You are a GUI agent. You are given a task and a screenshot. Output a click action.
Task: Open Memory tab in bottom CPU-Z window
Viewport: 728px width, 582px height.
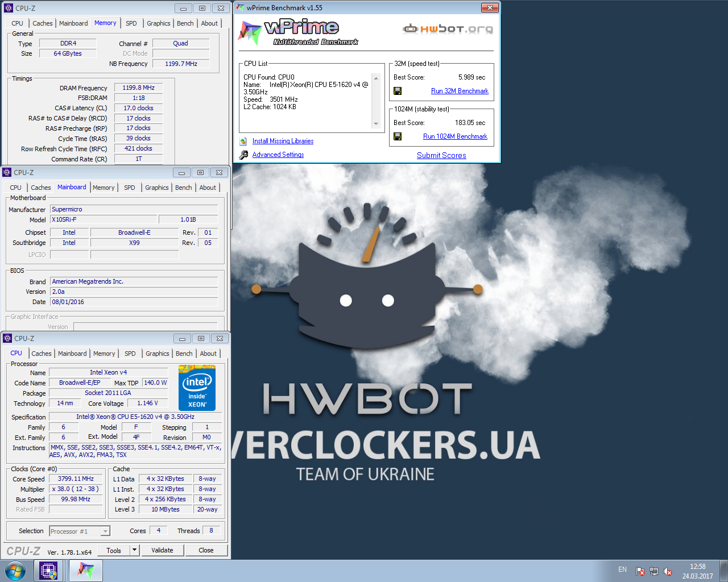click(104, 354)
